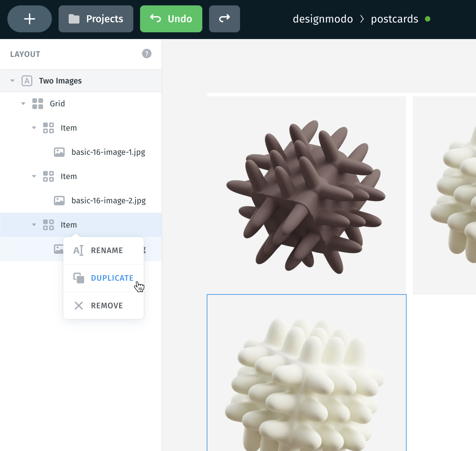Choose Rename from context menu
This screenshot has width=476, height=451.
[103, 250]
